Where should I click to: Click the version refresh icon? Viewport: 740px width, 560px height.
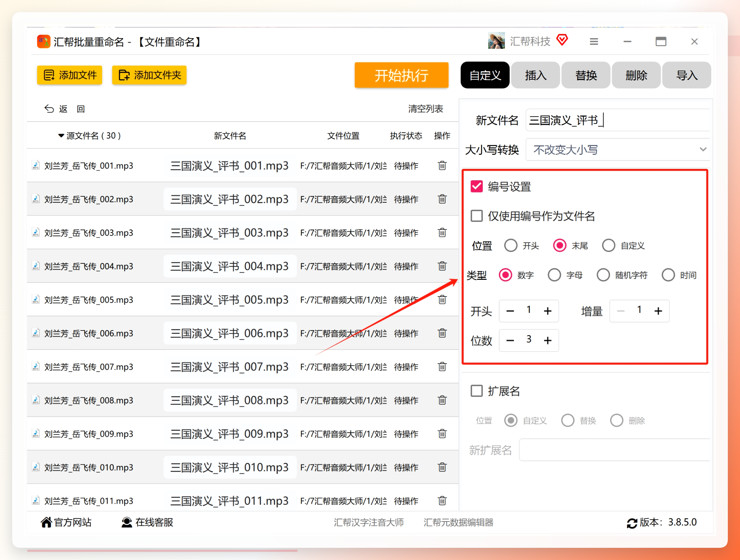pos(632,523)
